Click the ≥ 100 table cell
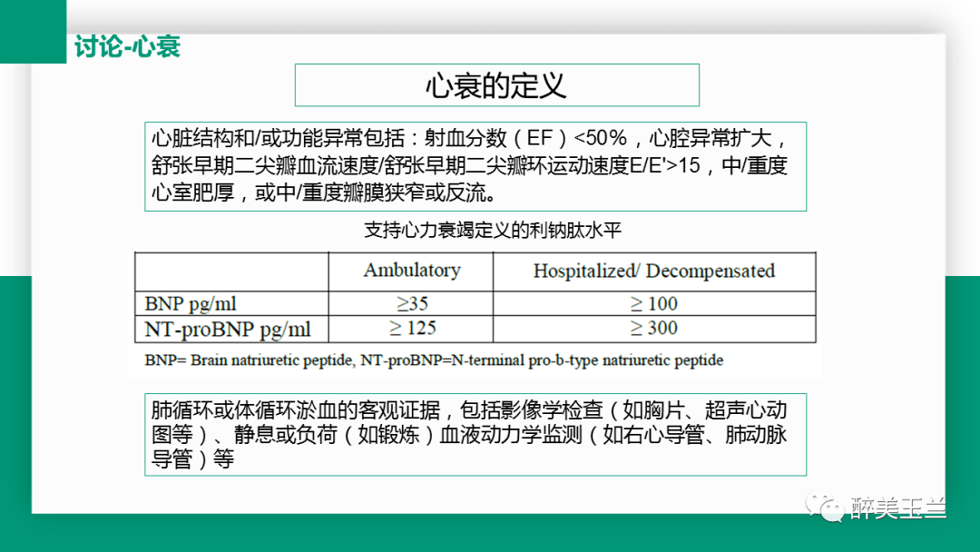 click(654, 303)
